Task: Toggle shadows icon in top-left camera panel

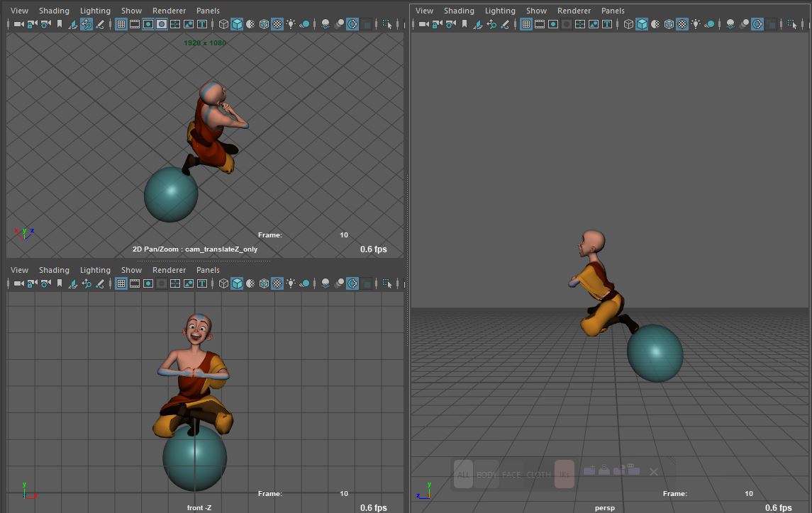Action: [304, 24]
